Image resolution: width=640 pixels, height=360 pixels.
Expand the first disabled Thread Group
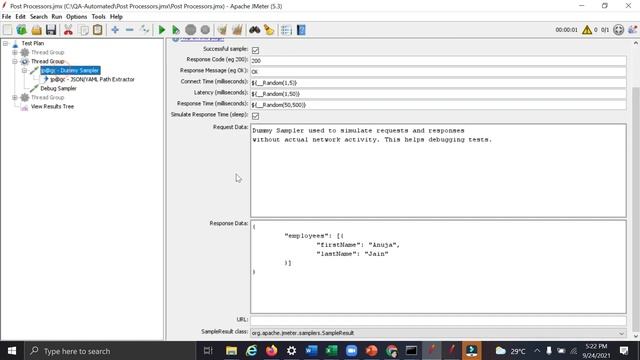[x=15, y=52]
